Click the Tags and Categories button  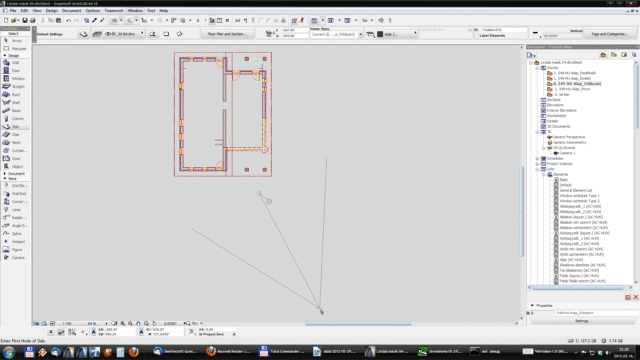(x=610, y=34)
